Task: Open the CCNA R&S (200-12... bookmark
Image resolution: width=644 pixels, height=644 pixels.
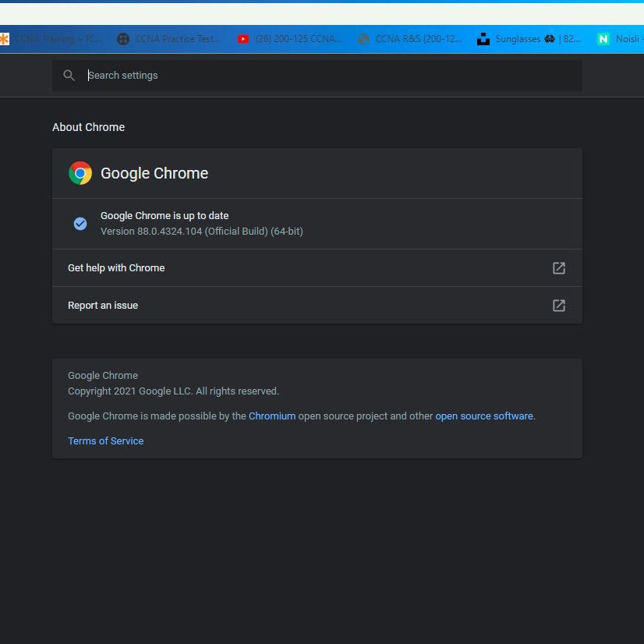Action: click(x=410, y=39)
